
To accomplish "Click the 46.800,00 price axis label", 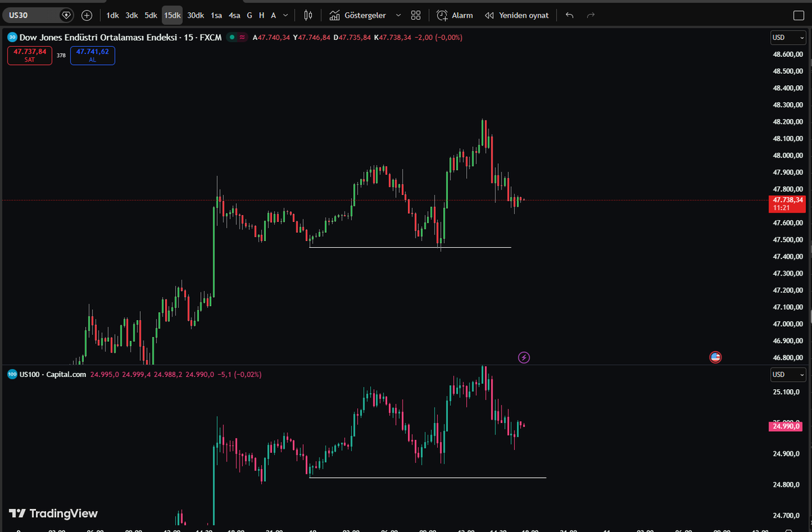I will click(x=788, y=357).
